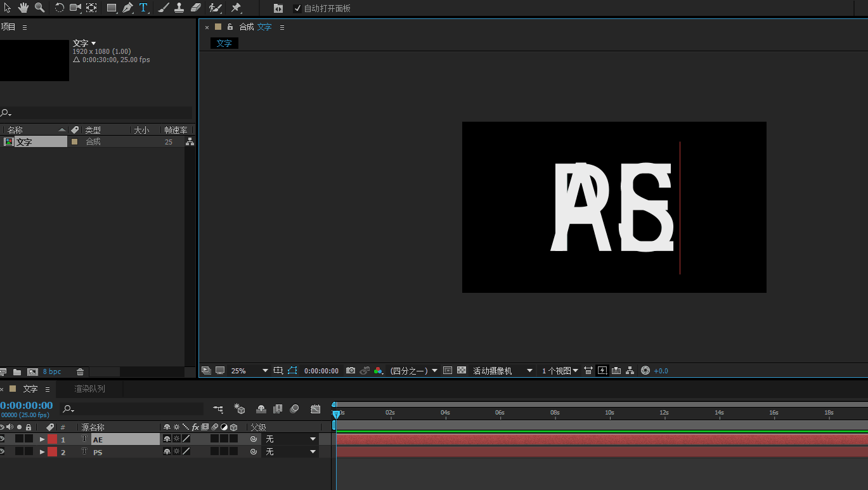Screen dimensions: 868x490
Task: Open color depth settings 8 bpc
Action: pos(52,371)
